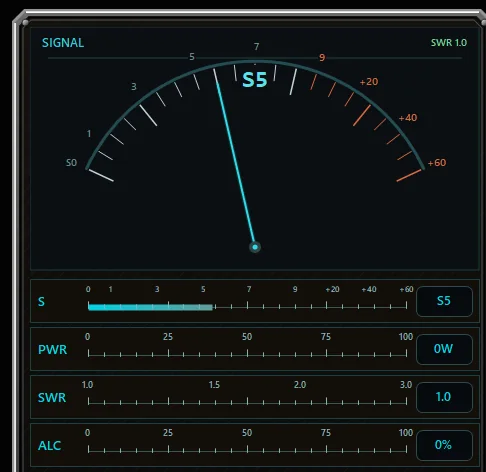486x472 pixels.
Task: Click the analog needle pivot dot
Action: (255, 247)
